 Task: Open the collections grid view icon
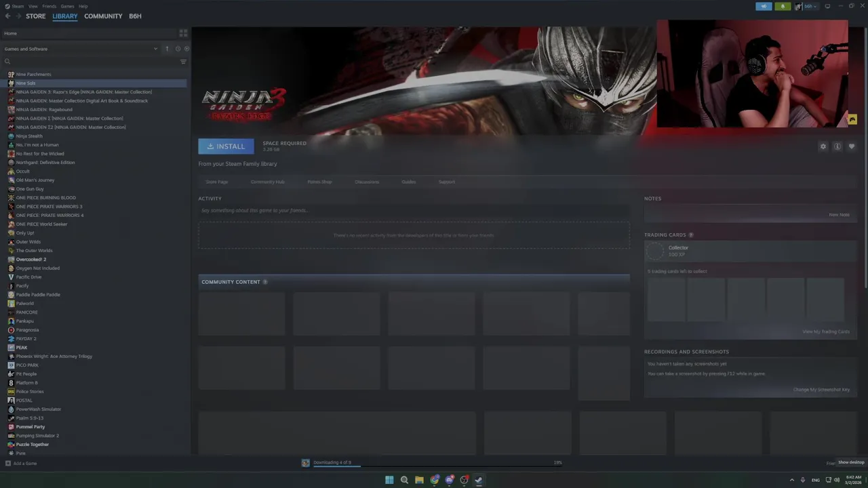point(183,33)
